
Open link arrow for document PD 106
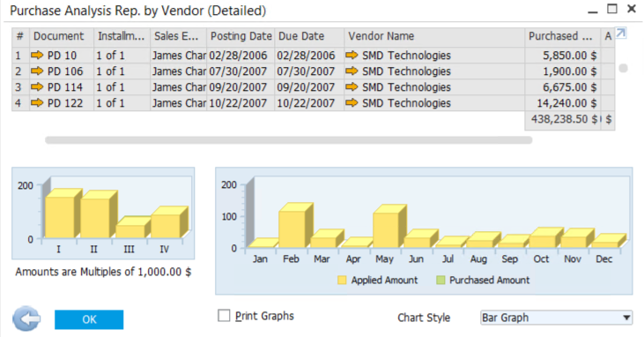tap(37, 71)
